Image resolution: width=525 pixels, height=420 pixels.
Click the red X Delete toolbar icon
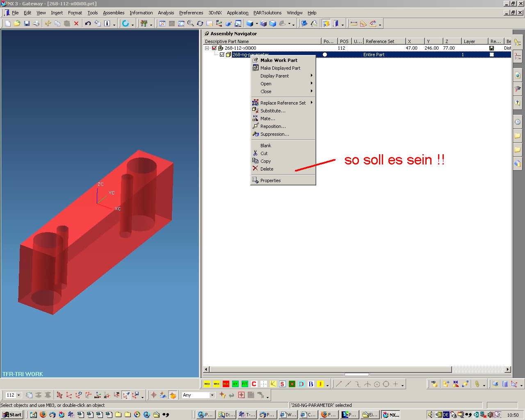pos(76,23)
